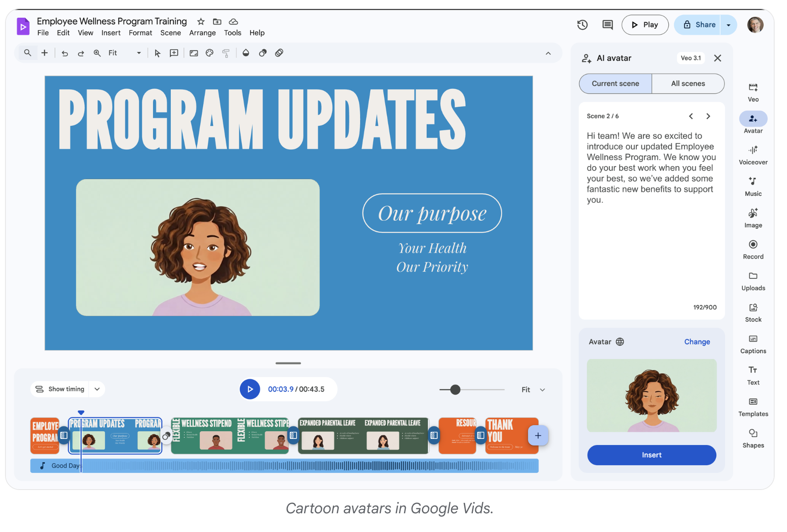Click Insert to add the avatar
The height and width of the screenshot is (532, 787).
tap(651, 455)
